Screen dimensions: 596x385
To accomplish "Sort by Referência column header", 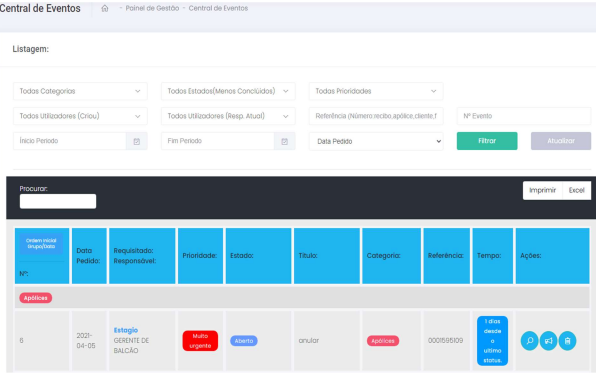I will pos(447,256).
